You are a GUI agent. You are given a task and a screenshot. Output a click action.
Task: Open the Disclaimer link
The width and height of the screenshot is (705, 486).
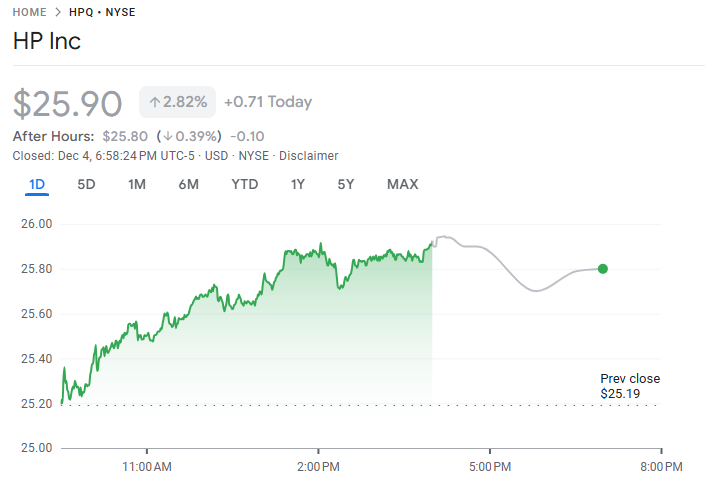click(308, 155)
